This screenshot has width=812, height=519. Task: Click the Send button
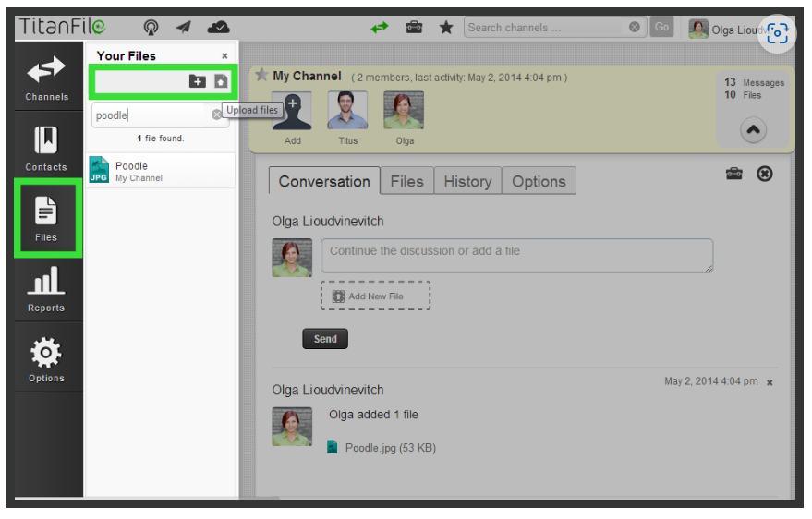(325, 339)
